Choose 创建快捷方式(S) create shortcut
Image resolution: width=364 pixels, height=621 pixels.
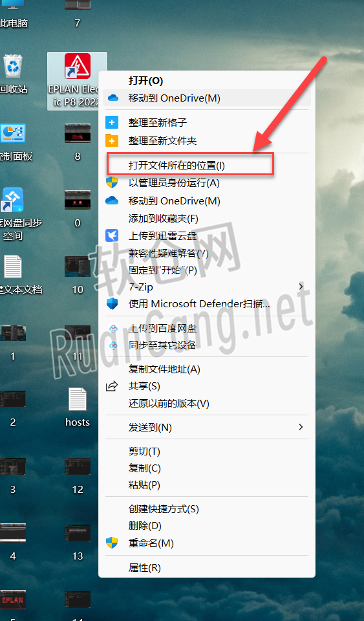pos(206,509)
